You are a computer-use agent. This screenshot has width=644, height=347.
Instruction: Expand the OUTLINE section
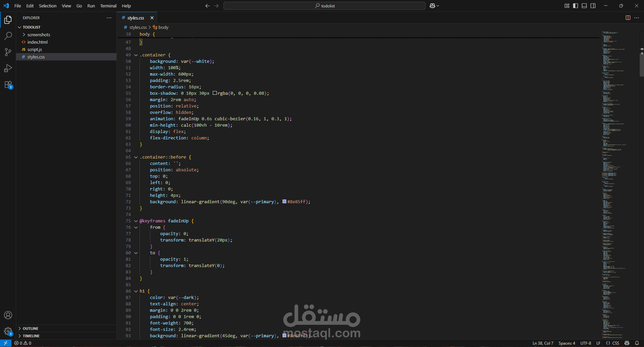pos(66,329)
